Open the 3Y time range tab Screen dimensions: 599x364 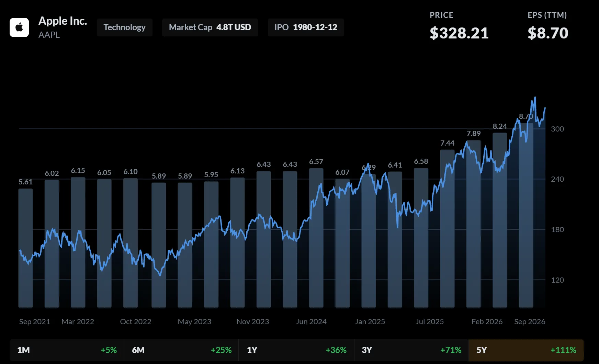[411, 350]
